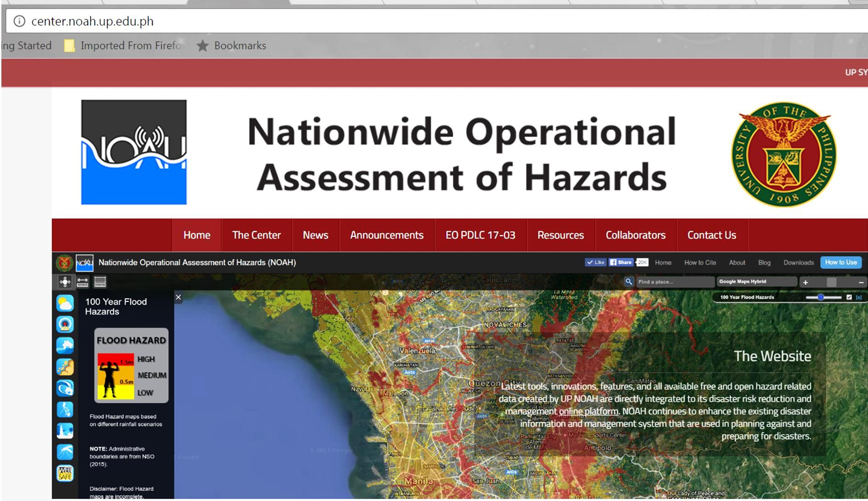Click the Find a place search field
This screenshot has height=501, width=868.
(674, 282)
